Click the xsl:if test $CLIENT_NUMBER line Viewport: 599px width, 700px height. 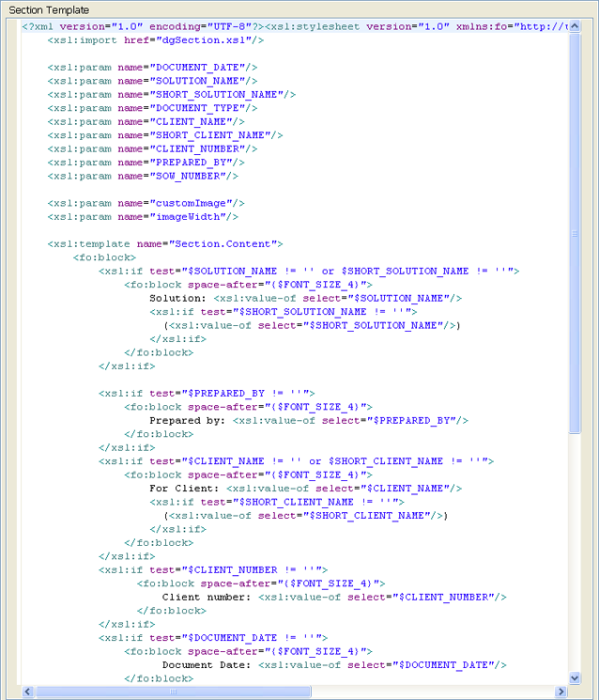[x=213, y=570]
